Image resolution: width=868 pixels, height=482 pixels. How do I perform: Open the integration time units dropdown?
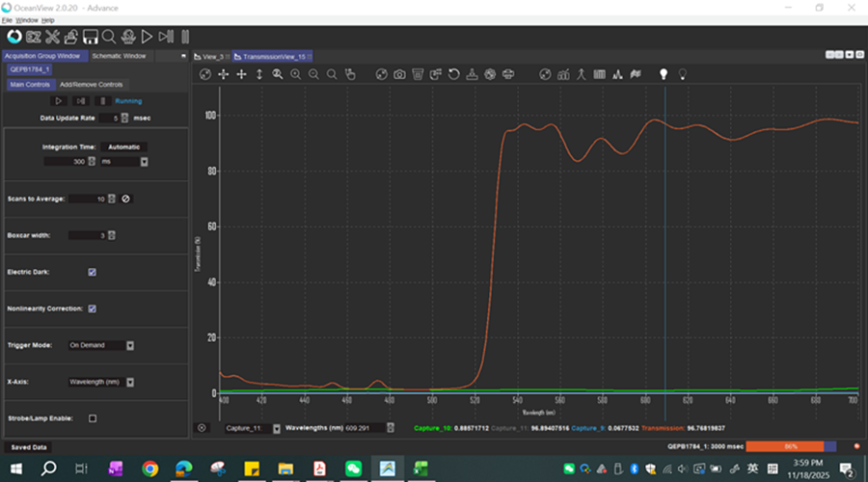tap(144, 162)
